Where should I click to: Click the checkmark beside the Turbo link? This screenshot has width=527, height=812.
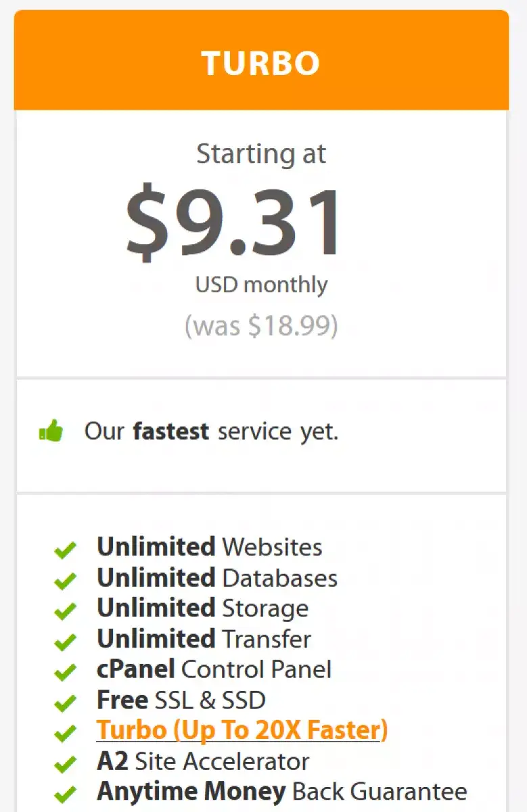click(65, 734)
